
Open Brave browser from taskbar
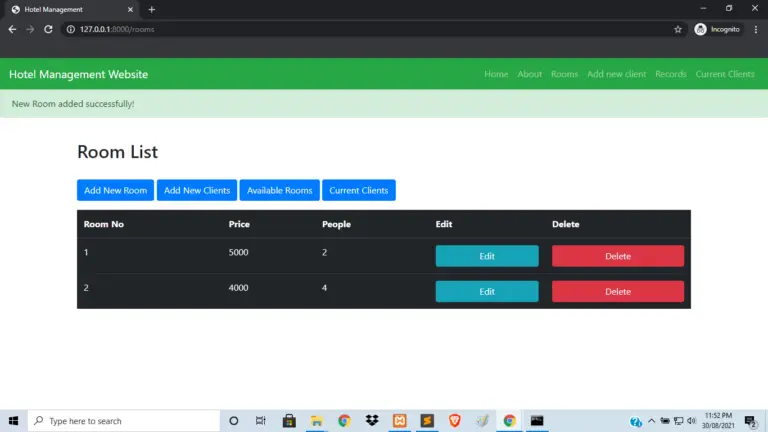(455, 421)
